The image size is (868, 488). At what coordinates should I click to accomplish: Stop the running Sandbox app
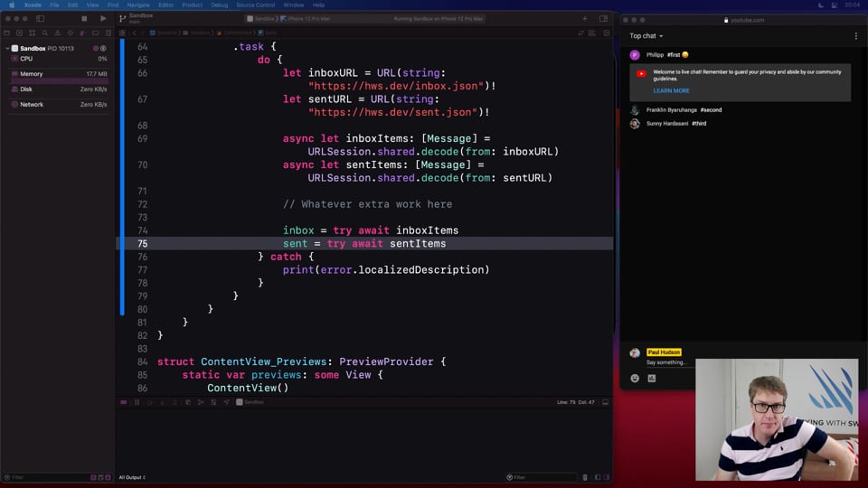(84, 18)
